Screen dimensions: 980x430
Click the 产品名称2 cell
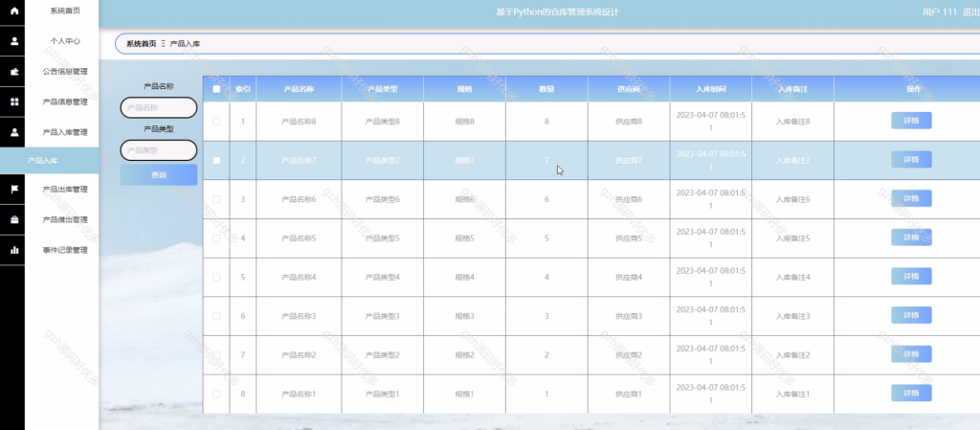pyautogui.click(x=299, y=355)
